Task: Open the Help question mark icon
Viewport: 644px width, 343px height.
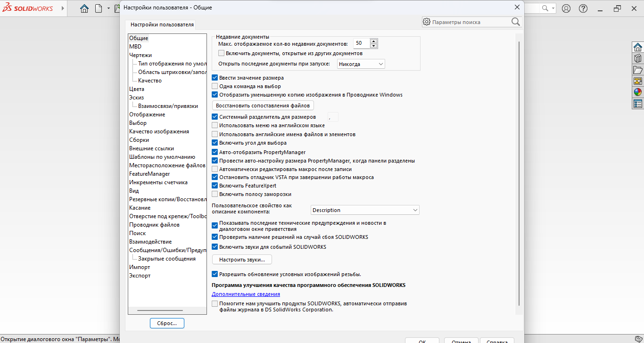Action: tap(583, 8)
